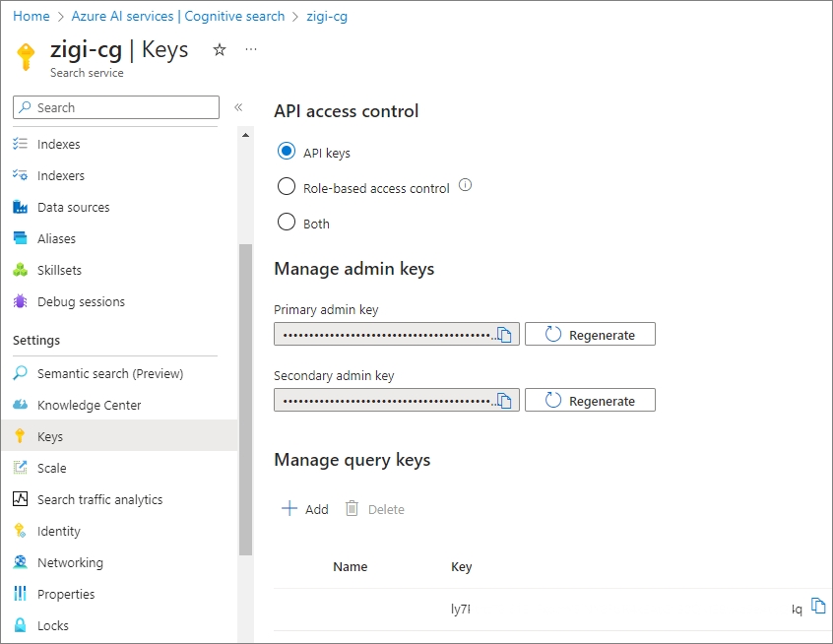
Task: Click the Semantic search magnifier icon
Action: click(21, 373)
